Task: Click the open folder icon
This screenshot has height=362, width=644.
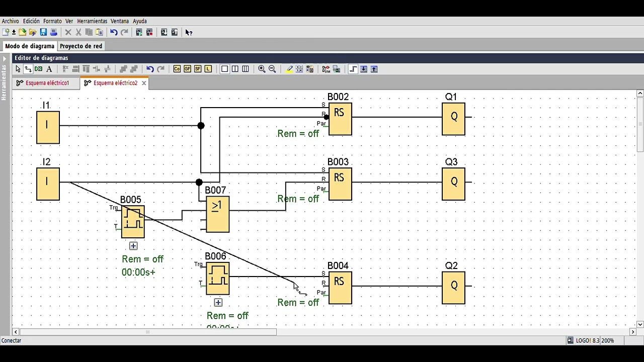Action: click(x=22, y=32)
